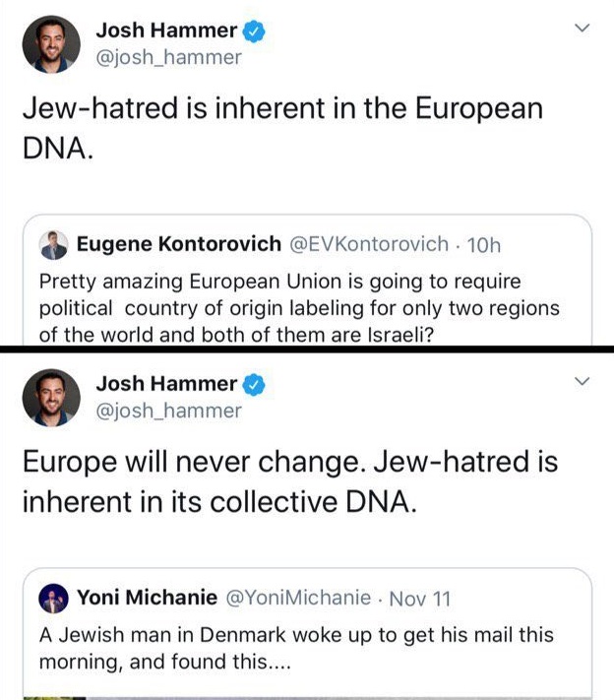Open Yoni Michanie's small profile picture
The height and width of the screenshot is (700, 614).
tap(53, 599)
